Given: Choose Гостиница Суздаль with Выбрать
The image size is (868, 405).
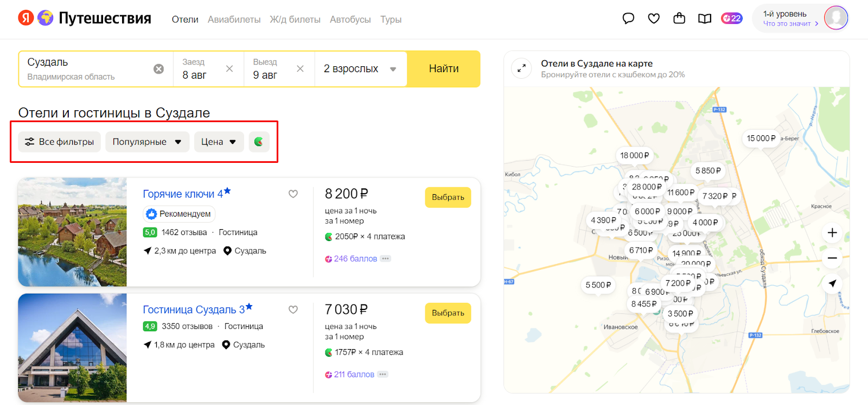Looking at the screenshot, I should tap(448, 313).
